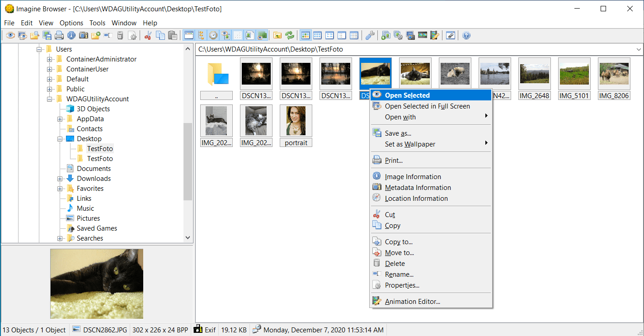Open options with the wrench toolbar icon
The height and width of the screenshot is (336, 644).
coord(370,35)
